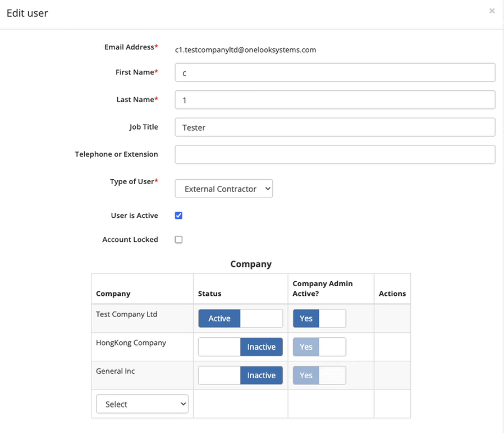The width and height of the screenshot is (504, 435).
Task: Open the Type of User dropdown
Action: 224,189
